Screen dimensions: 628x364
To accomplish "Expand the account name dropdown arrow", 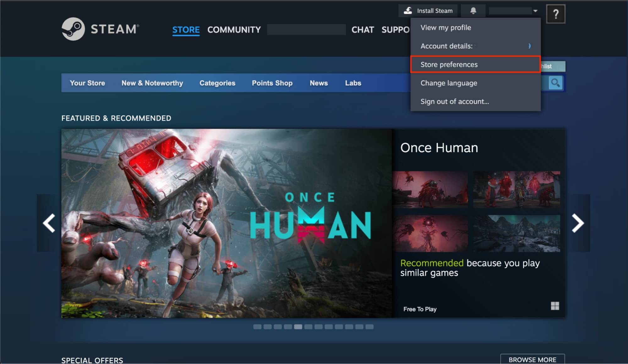I will coord(535,11).
